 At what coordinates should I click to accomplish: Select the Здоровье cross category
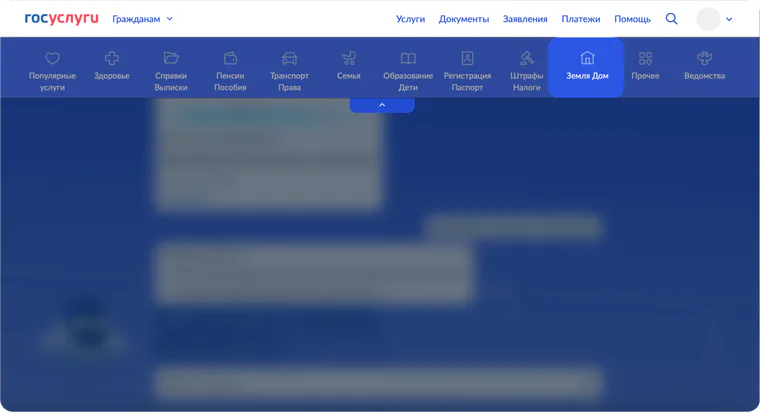[x=111, y=65]
